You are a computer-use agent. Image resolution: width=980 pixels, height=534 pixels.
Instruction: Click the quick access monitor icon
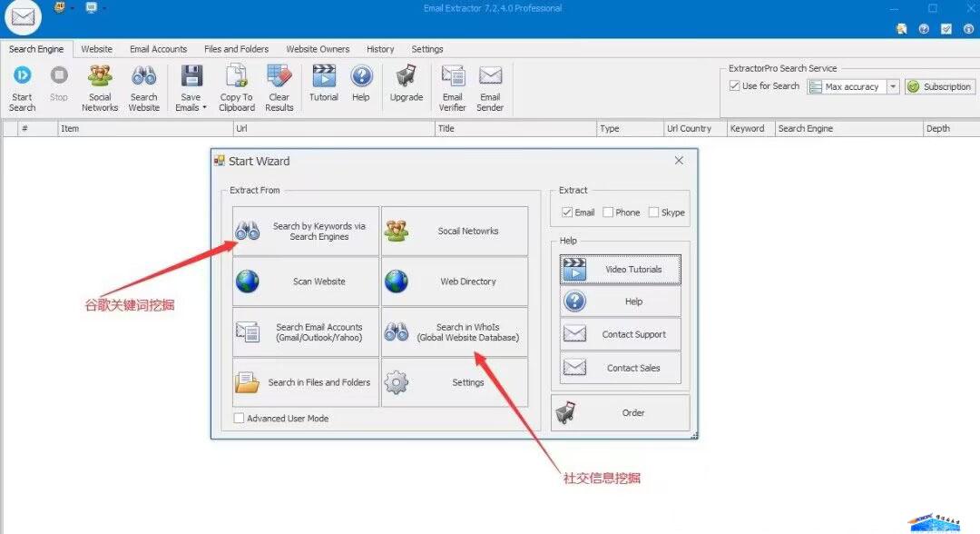(92, 7)
